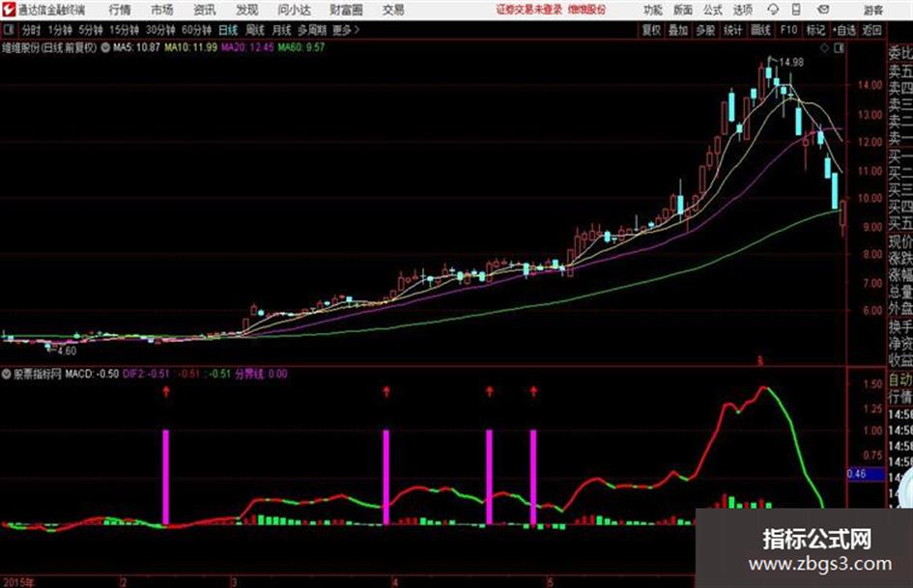
Task: Click the 多股 toolbar button
Action: [x=705, y=30]
